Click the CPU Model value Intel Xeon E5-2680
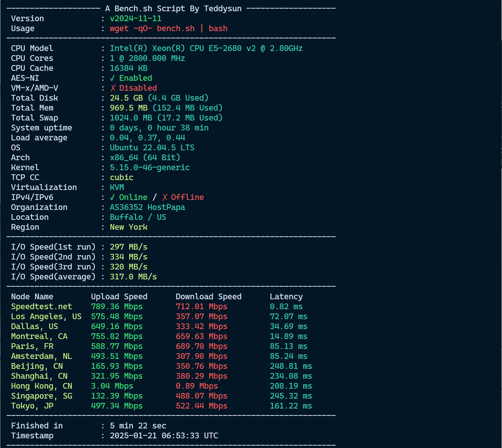The image size is (502, 448). click(x=206, y=48)
